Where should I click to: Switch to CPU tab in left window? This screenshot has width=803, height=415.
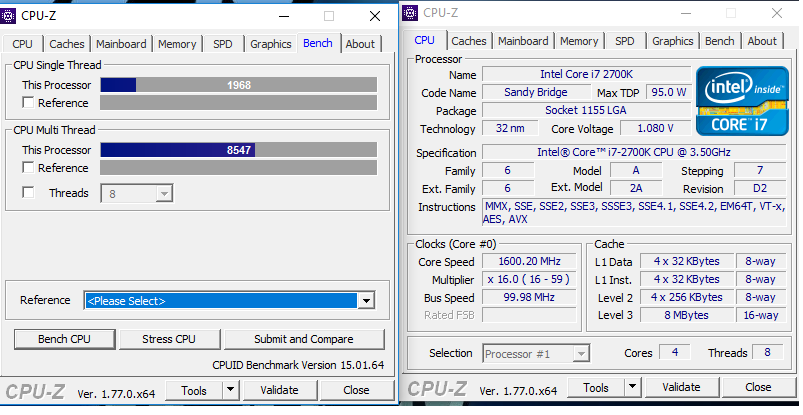pos(23,44)
